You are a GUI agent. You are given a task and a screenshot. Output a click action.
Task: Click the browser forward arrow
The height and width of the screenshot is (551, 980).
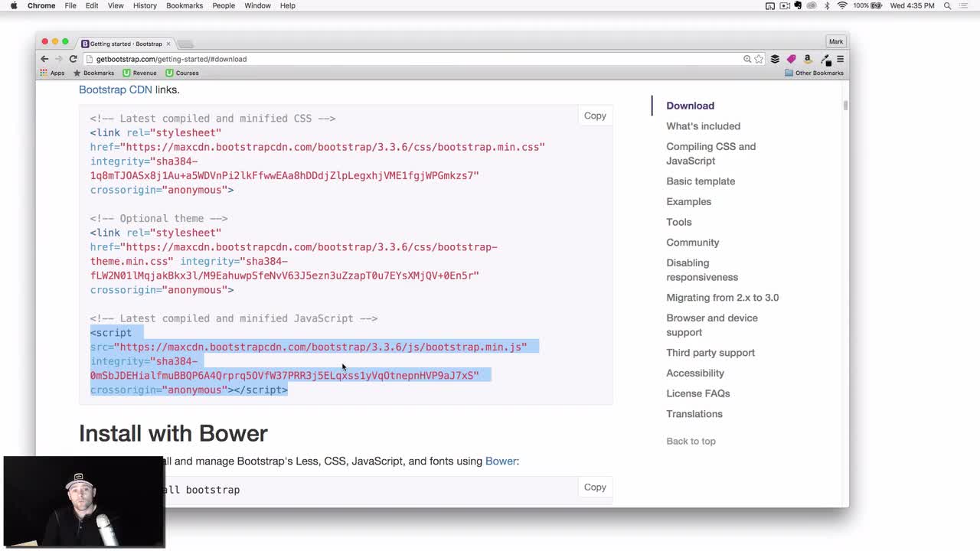click(x=58, y=59)
